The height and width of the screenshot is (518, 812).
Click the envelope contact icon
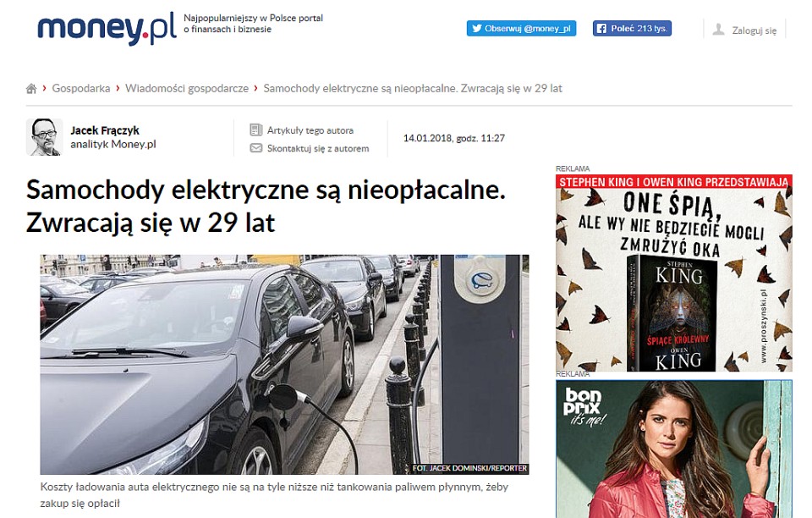[255, 148]
